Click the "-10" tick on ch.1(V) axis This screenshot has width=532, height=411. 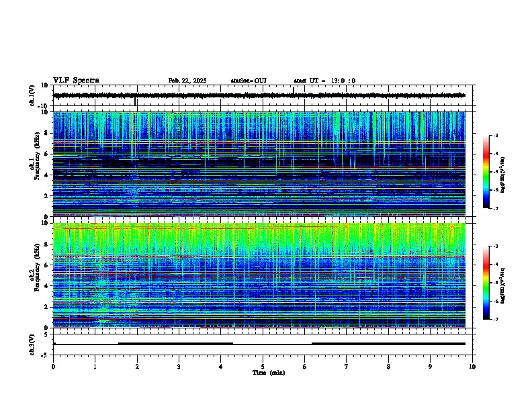coord(43,106)
